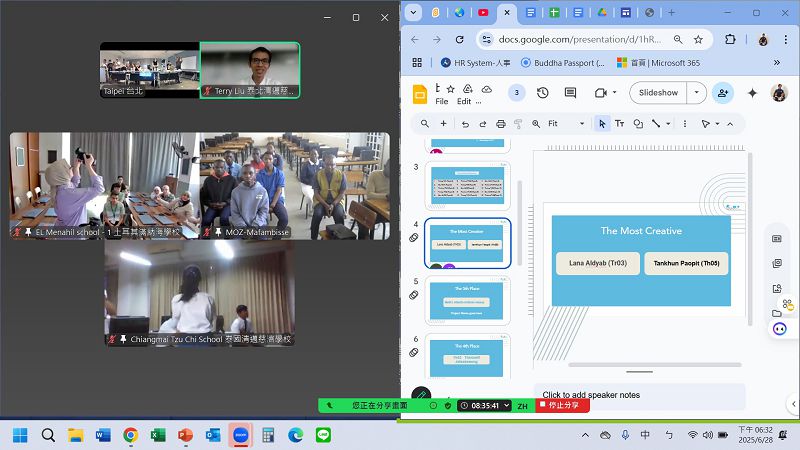Open the File menu

[x=441, y=101]
